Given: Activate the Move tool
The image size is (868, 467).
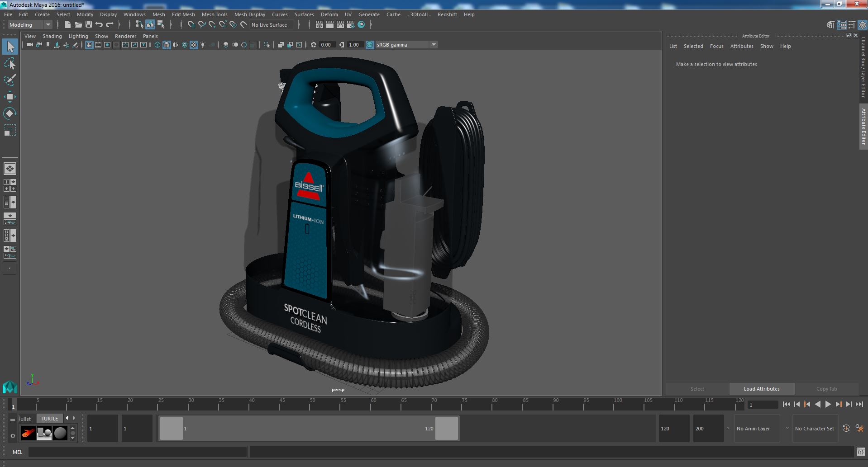Looking at the screenshot, I should click(10, 97).
